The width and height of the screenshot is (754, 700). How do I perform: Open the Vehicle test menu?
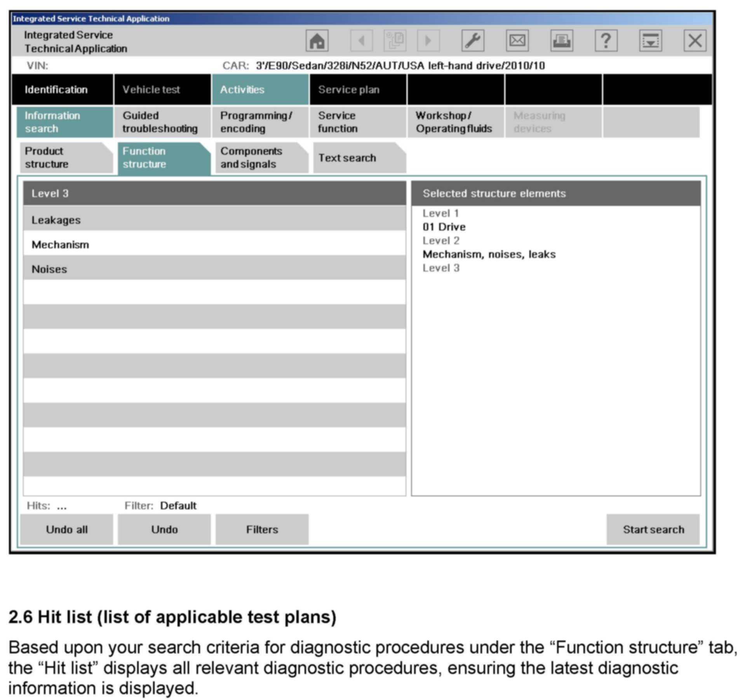point(162,89)
